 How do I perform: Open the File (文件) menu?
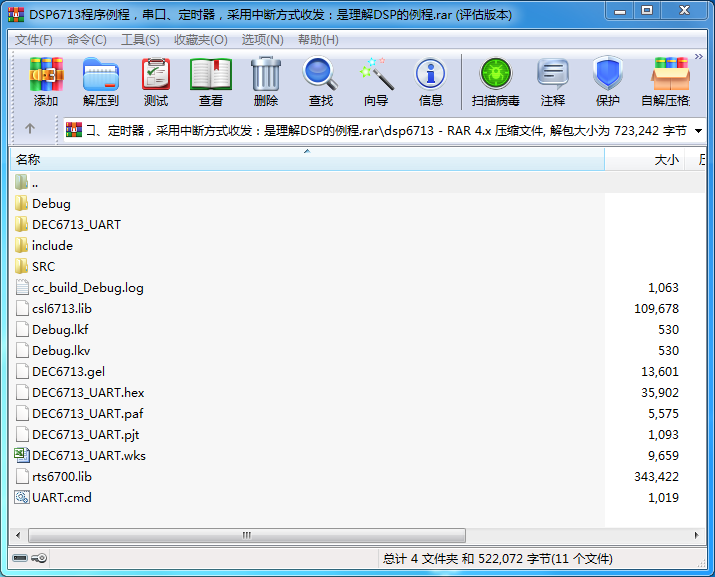pos(34,40)
